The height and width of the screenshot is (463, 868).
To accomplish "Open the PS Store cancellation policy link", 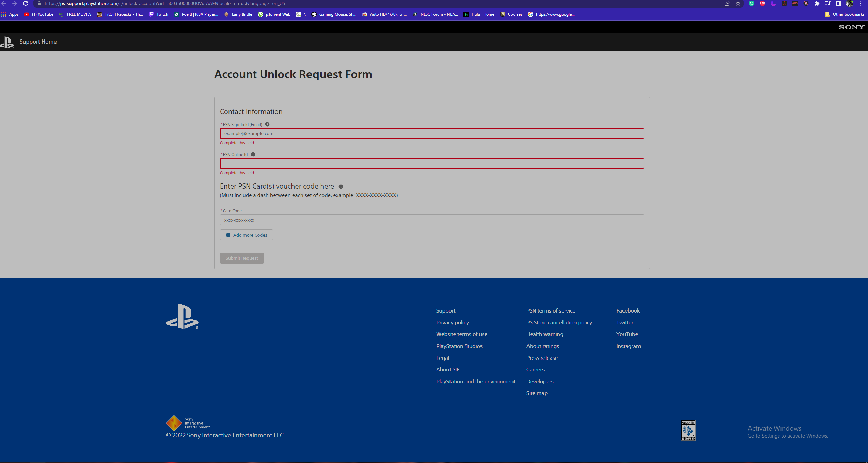I will click(559, 322).
